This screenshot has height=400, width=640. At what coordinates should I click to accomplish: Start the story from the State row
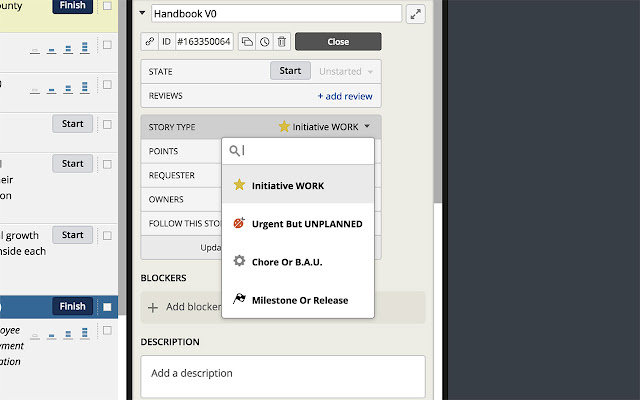click(x=290, y=71)
